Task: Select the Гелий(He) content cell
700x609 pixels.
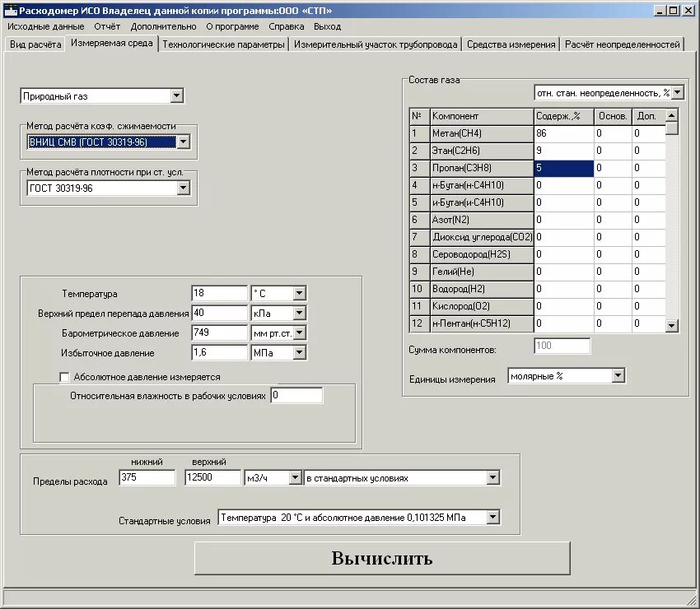Action: coord(564,272)
